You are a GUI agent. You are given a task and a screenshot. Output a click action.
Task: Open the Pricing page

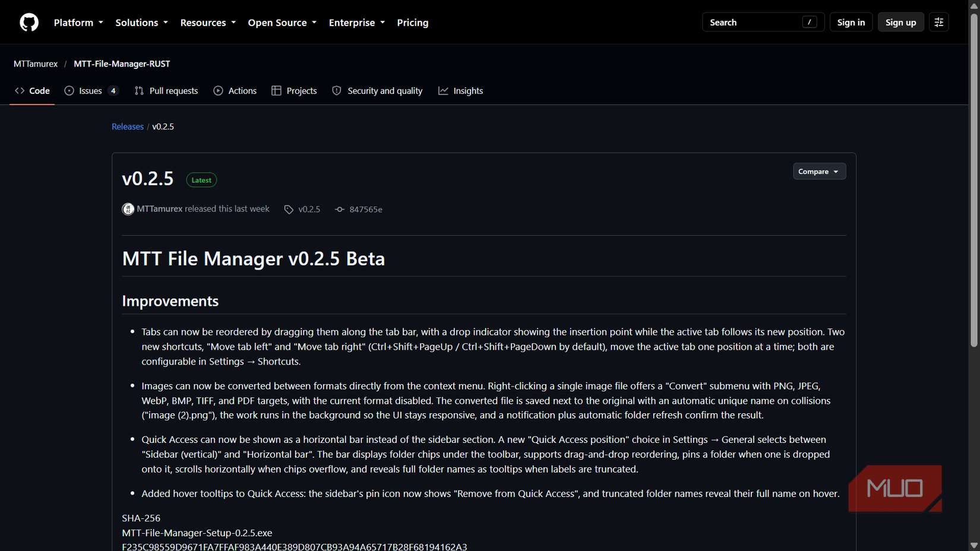(412, 23)
